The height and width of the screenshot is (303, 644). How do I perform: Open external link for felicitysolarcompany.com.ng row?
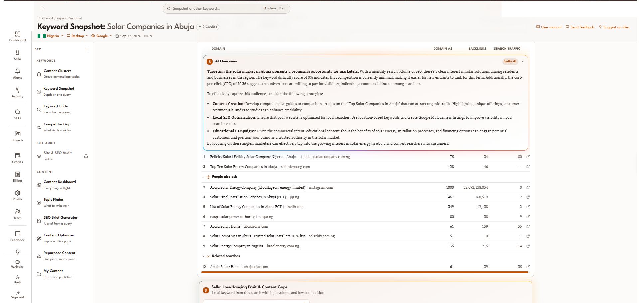pyautogui.click(x=528, y=157)
